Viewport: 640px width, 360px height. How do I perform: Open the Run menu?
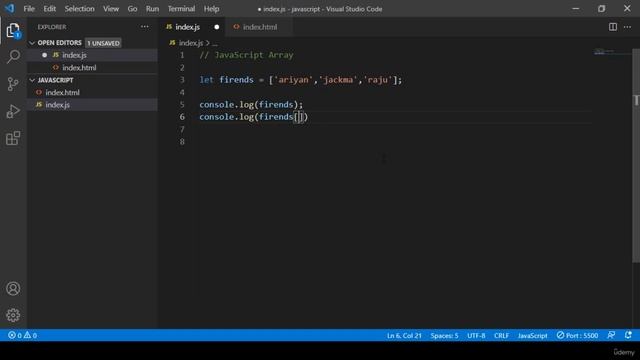click(x=152, y=9)
